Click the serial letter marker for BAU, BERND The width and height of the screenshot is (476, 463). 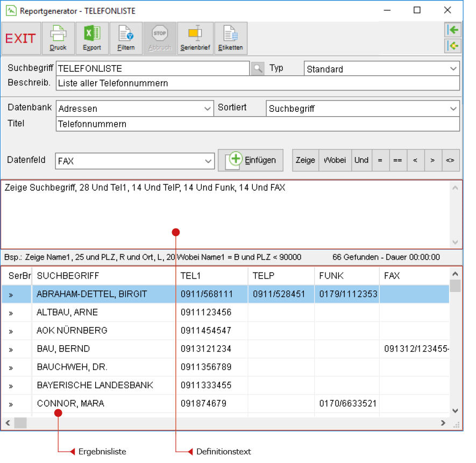[x=11, y=349]
